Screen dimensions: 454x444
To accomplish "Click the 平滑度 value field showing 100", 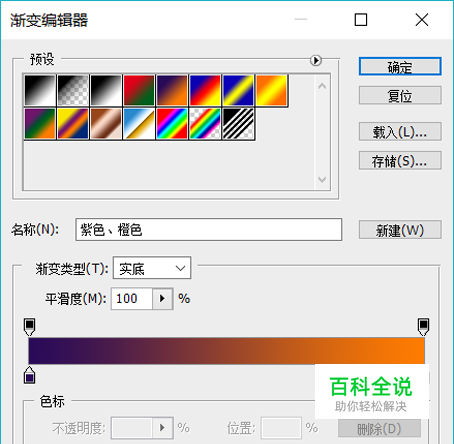I will click(x=132, y=299).
